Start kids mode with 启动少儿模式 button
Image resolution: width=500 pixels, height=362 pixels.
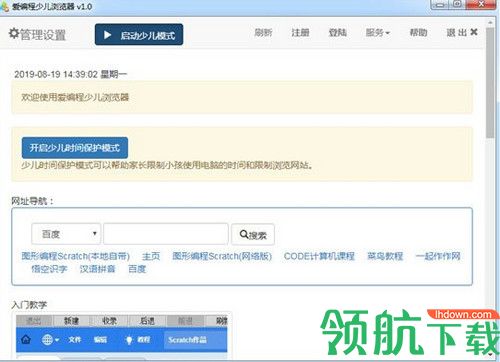139,35
